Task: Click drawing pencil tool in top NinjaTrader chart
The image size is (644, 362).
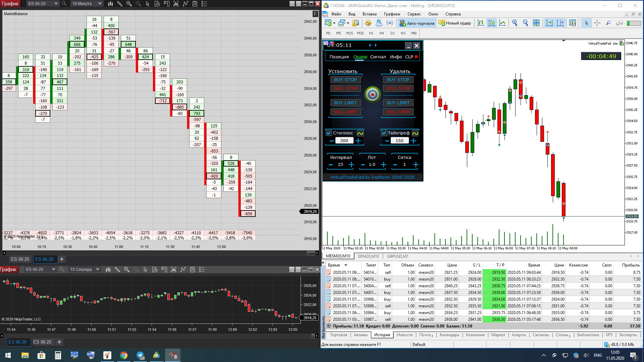Action: [x=119, y=4]
